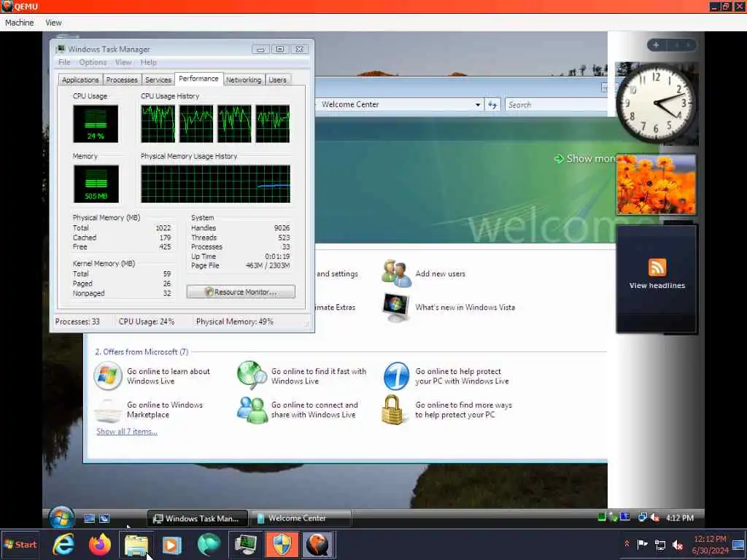Open the Vista Start orb

click(61, 518)
